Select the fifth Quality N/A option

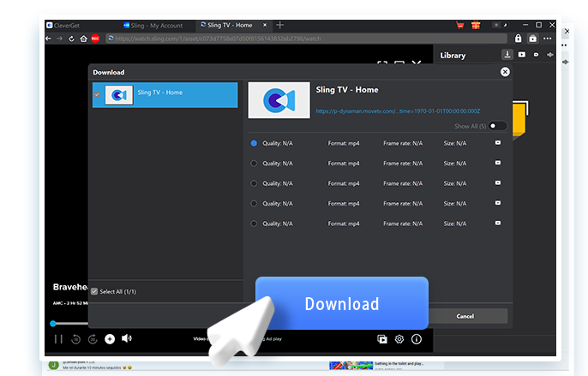click(x=254, y=224)
